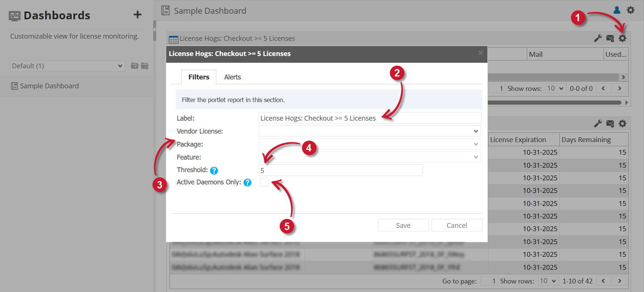Open the Default (1) dashboard group dropdown
Viewport: 644px width, 292px height.
[68, 66]
